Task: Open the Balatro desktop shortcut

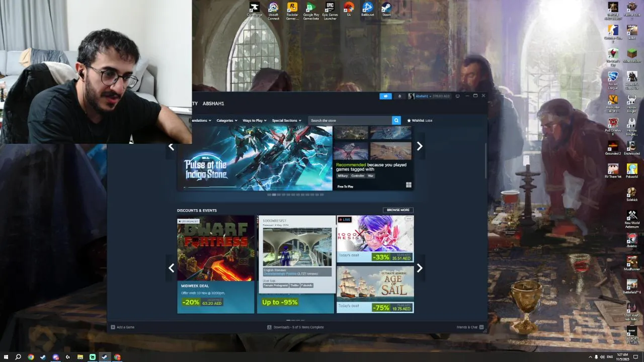Action: tap(632, 240)
